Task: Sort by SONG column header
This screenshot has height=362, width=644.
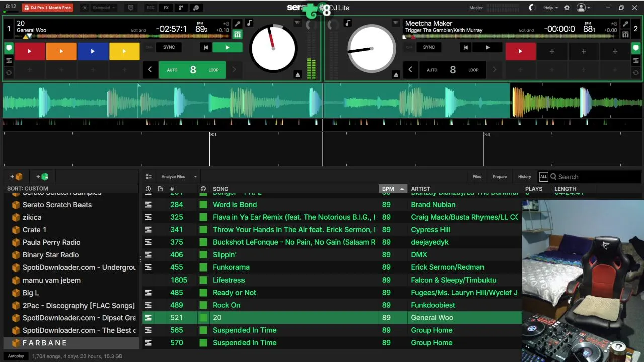Action: [220, 189]
